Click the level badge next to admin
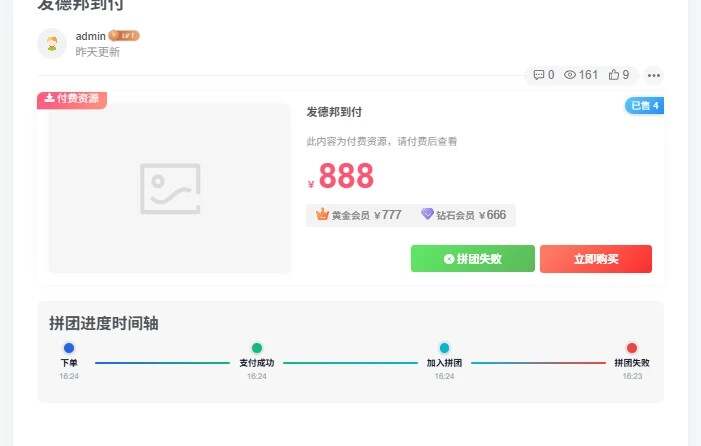701x446 pixels. [x=124, y=35]
